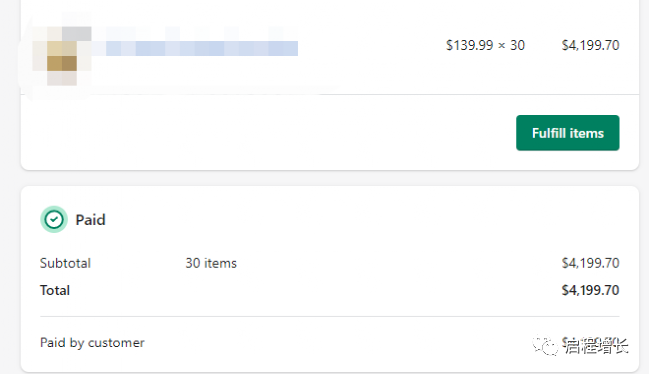Click empty space left of Fulfill items
This screenshot has width=649, height=374.
click(x=269, y=132)
